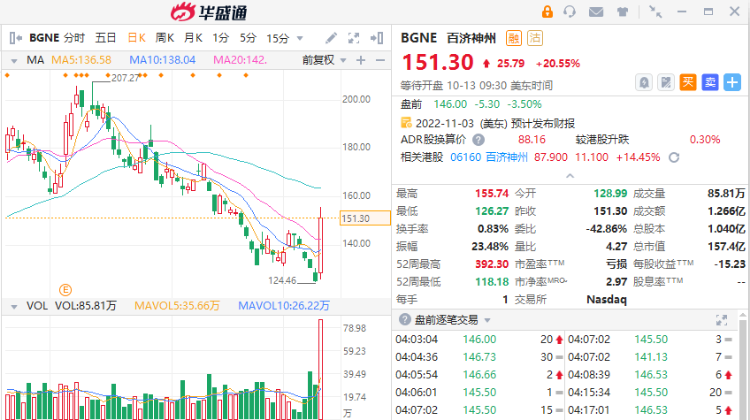The width and height of the screenshot is (750, 420).
Task: Open the VOL indicator dropdown arrow
Action: click(14, 307)
